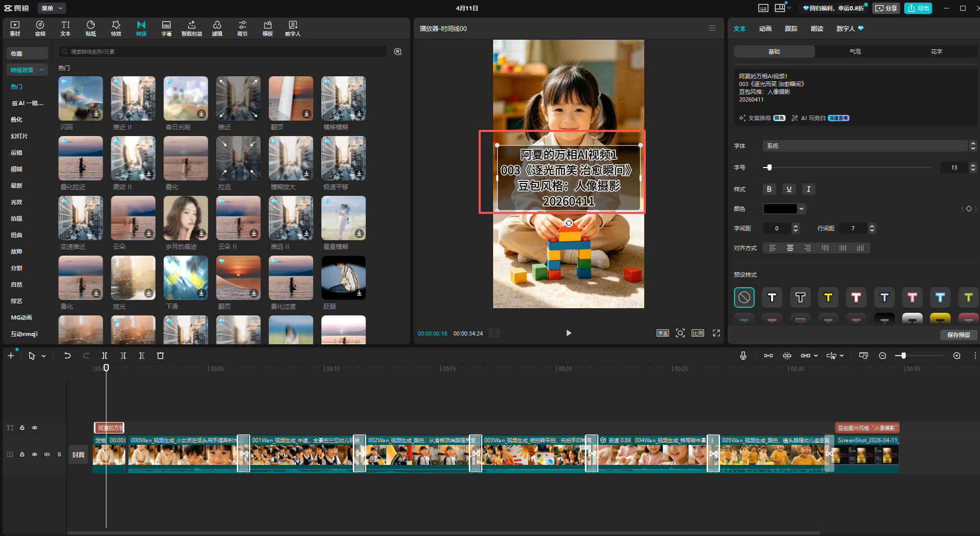The image size is (980, 536).
Task: Open the 贴纸 stickers panel
Action: coord(91,28)
